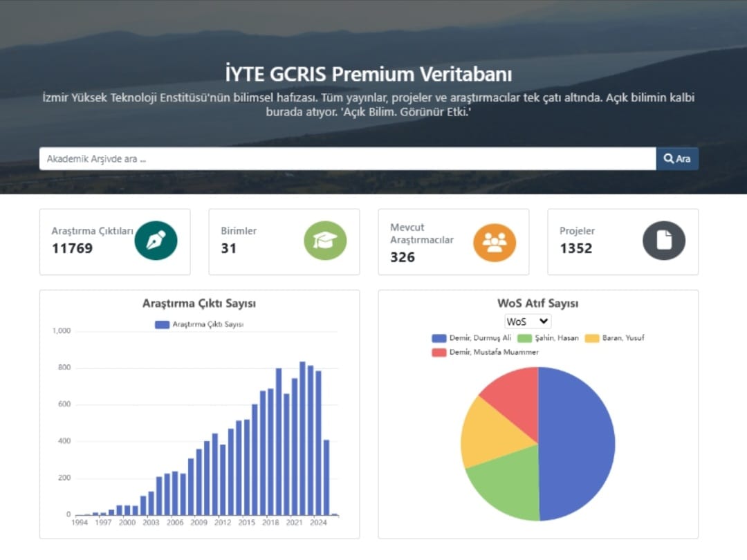
Task: Click the orange researchers group icon
Action: coord(495,242)
